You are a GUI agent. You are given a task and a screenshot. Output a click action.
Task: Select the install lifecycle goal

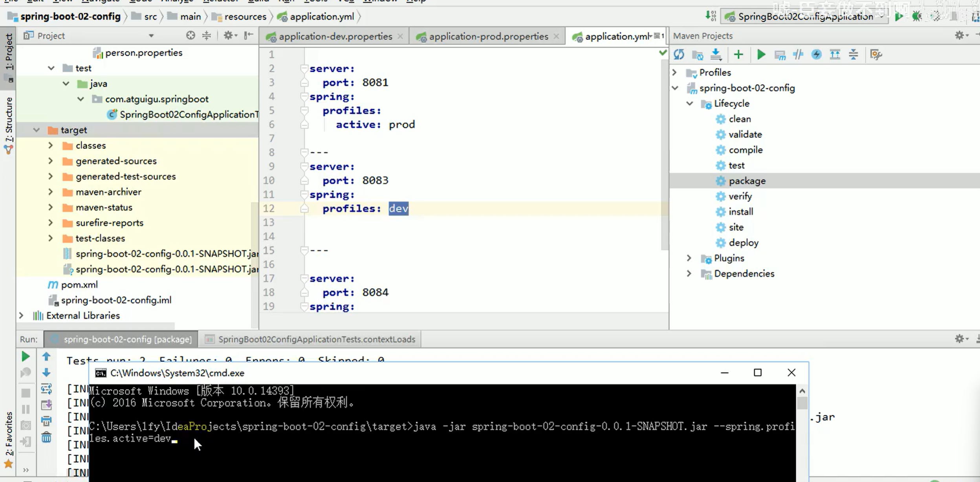(740, 212)
